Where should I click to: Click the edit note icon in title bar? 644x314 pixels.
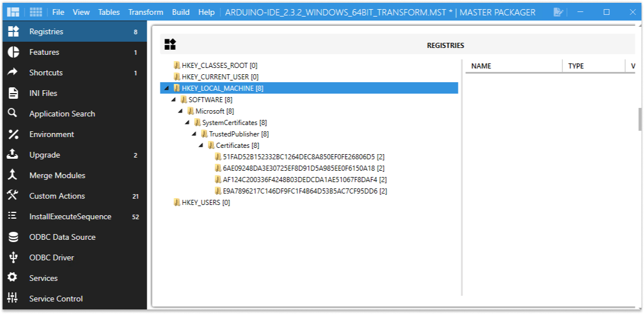(558, 13)
